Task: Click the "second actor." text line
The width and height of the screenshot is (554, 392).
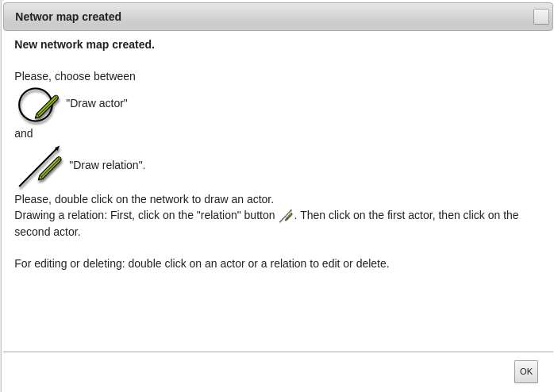Action: click(x=48, y=232)
